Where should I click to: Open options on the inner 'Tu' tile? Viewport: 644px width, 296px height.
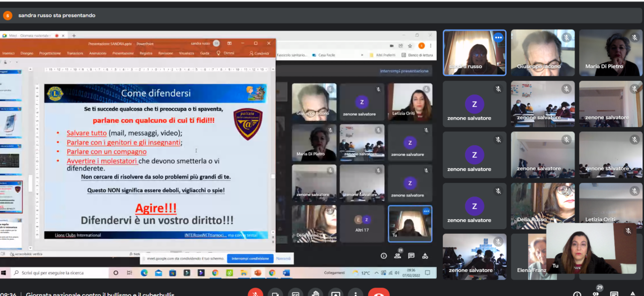tap(426, 211)
